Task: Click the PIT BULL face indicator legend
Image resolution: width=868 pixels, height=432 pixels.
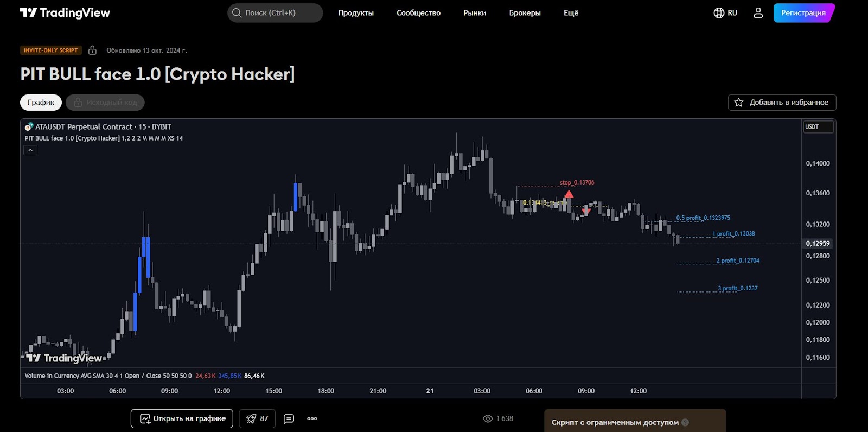Action: [x=104, y=138]
